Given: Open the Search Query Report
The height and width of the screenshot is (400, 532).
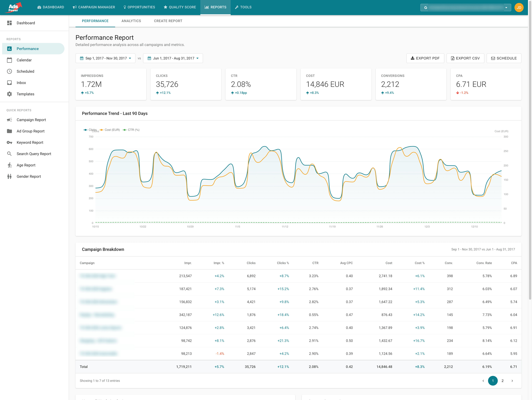Looking at the screenshot, I should tap(34, 154).
